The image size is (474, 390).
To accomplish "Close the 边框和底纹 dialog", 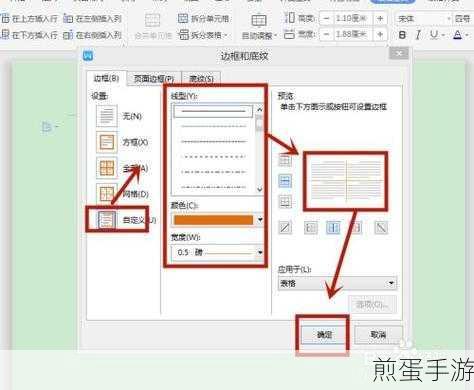I will (399, 53).
